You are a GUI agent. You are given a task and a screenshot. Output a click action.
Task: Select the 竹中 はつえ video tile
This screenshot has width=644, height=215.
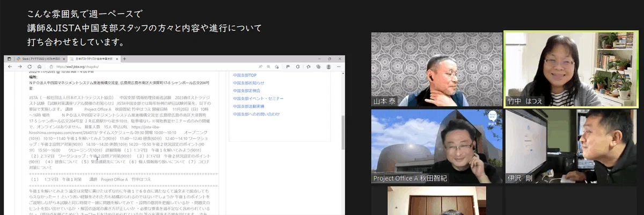pos(571,69)
